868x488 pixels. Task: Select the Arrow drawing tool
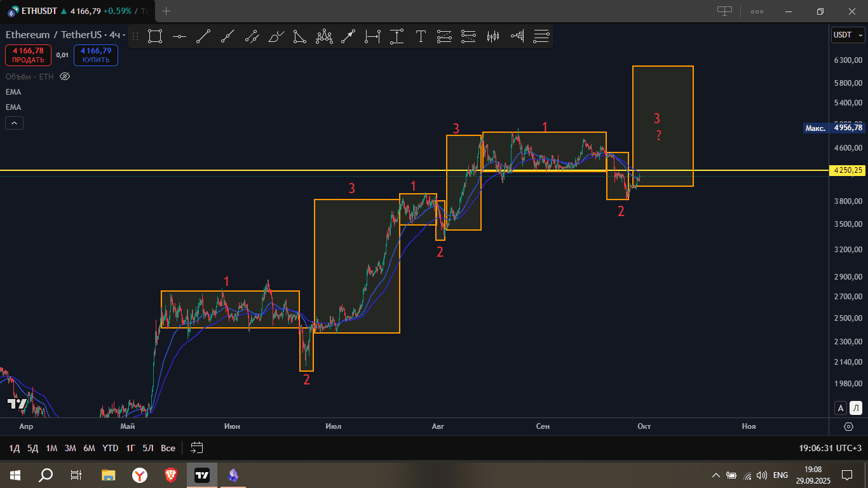(x=348, y=37)
